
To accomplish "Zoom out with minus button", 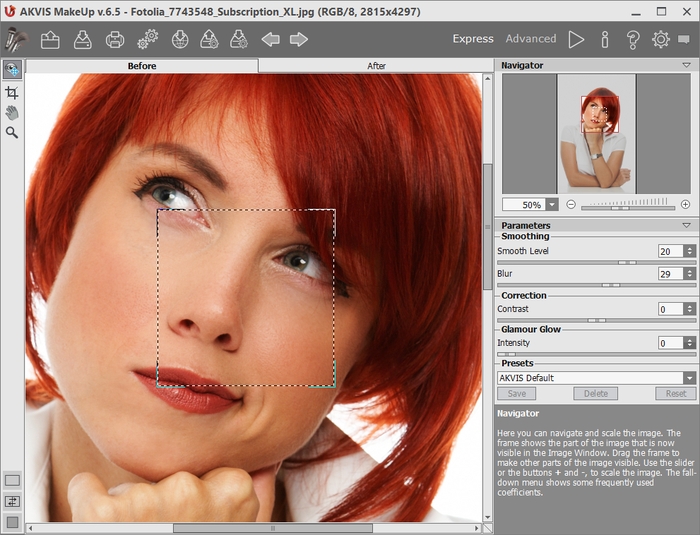I will pos(571,205).
